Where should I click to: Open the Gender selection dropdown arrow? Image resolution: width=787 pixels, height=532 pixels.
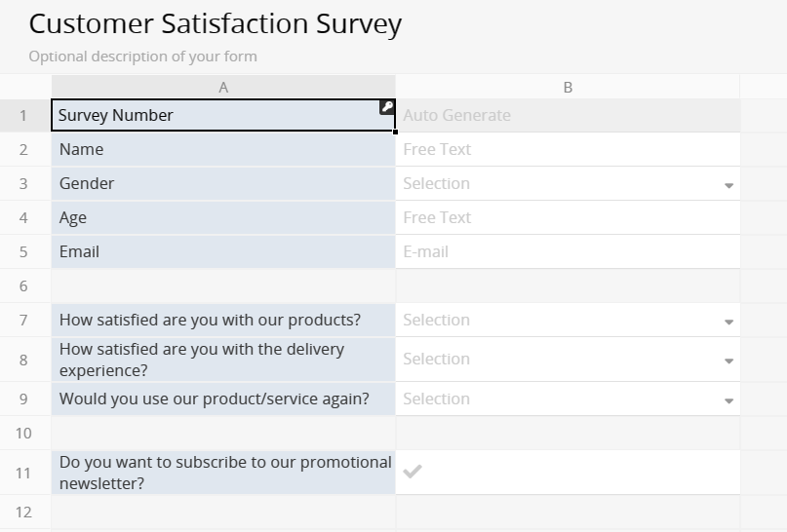[x=728, y=185]
